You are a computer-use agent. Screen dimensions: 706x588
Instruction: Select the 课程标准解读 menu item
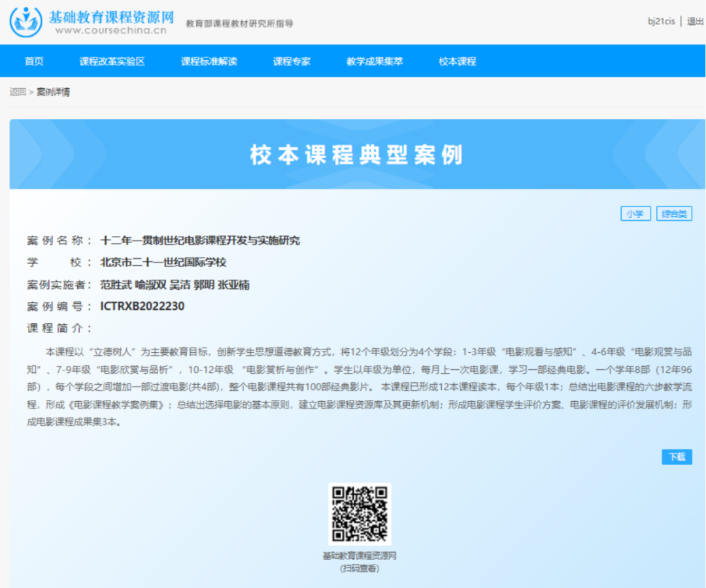pyautogui.click(x=209, y=61)
